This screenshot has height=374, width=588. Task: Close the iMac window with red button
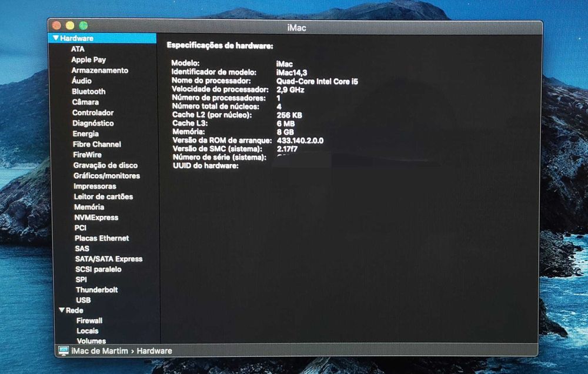pyautogui.click(x=56, y=25)
